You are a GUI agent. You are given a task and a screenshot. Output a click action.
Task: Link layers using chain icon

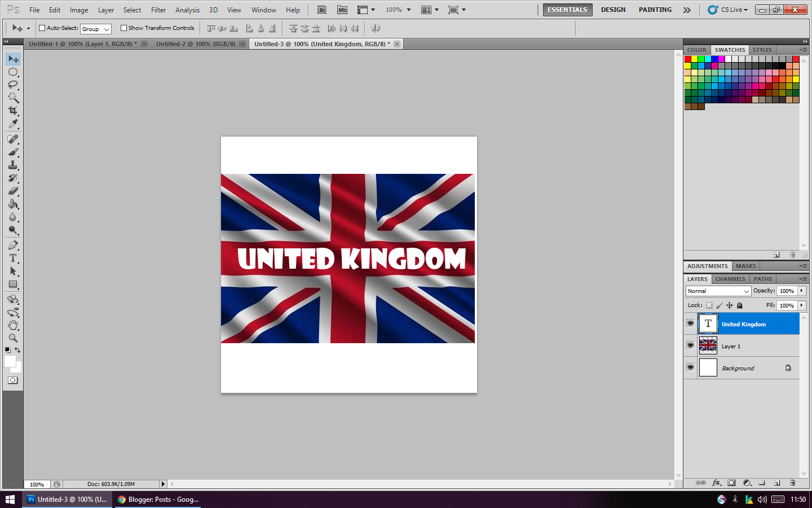click(700, 483)
